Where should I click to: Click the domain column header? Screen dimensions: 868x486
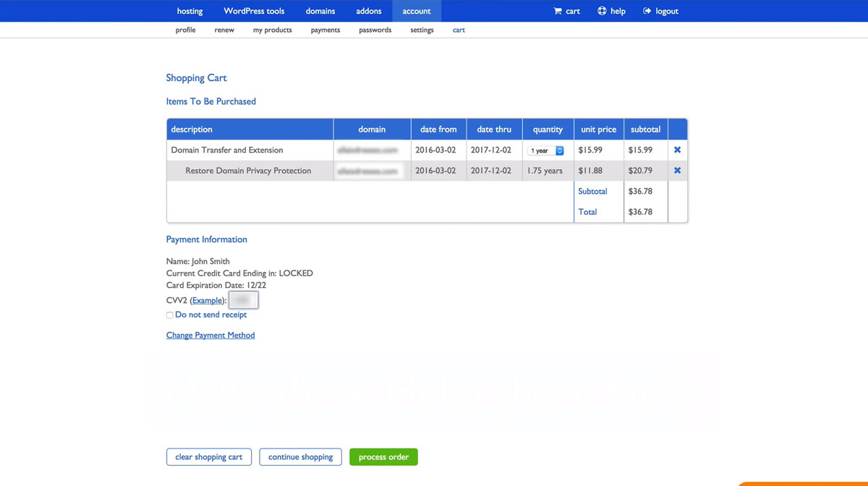pyautogui.click(x=372, y=129)
